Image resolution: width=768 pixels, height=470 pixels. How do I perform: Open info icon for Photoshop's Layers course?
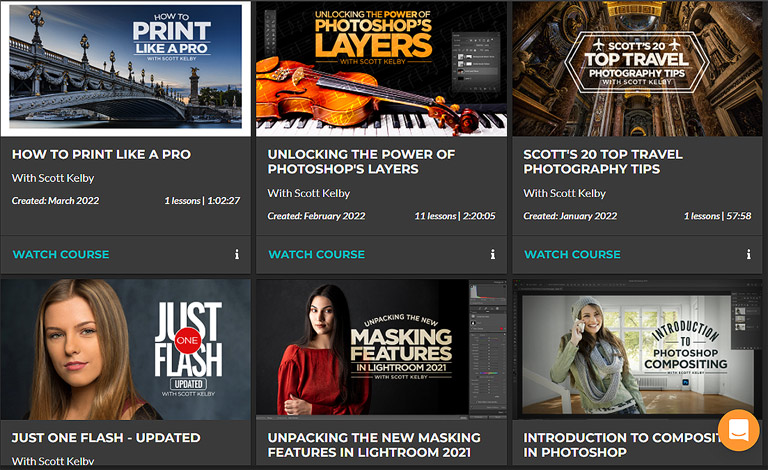click(x=493, y=254)
